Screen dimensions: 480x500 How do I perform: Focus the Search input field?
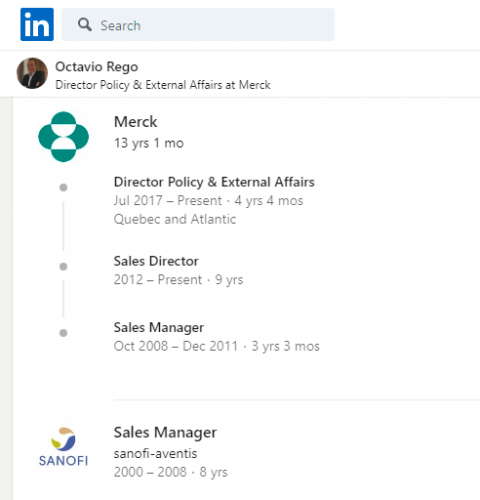(198, 25)
